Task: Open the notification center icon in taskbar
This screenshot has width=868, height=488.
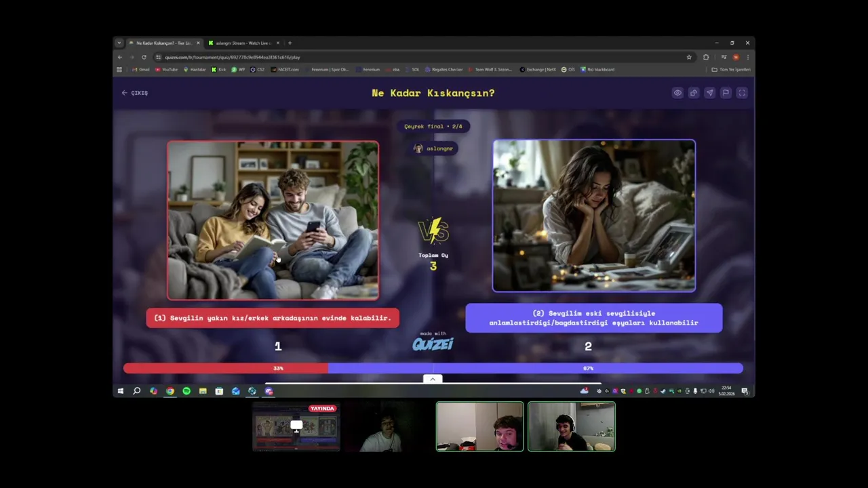Action: point(745,391)
